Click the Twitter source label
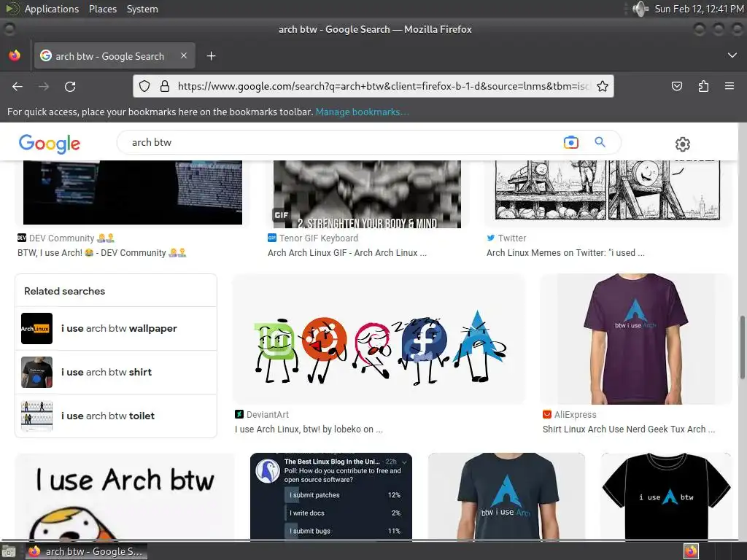This screenshot has width=747, height=560. tap(512, 238)
